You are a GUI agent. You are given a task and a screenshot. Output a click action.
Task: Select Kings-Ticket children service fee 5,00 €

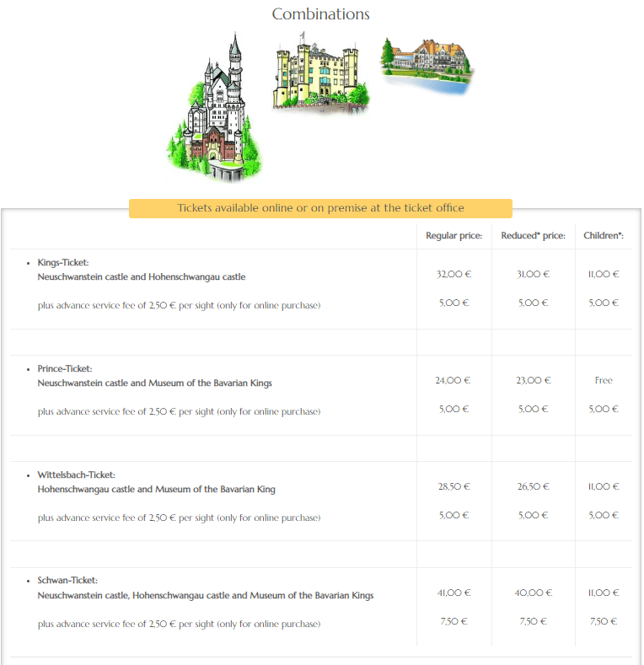tap(604, 303)
